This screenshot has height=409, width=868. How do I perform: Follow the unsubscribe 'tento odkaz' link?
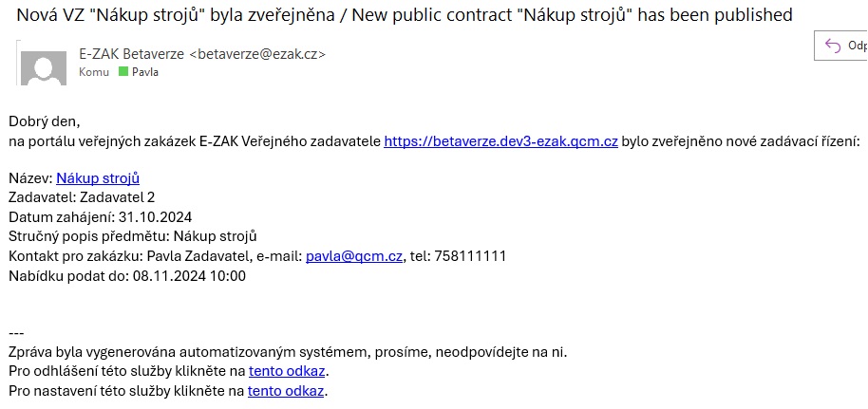coord(288,371)
